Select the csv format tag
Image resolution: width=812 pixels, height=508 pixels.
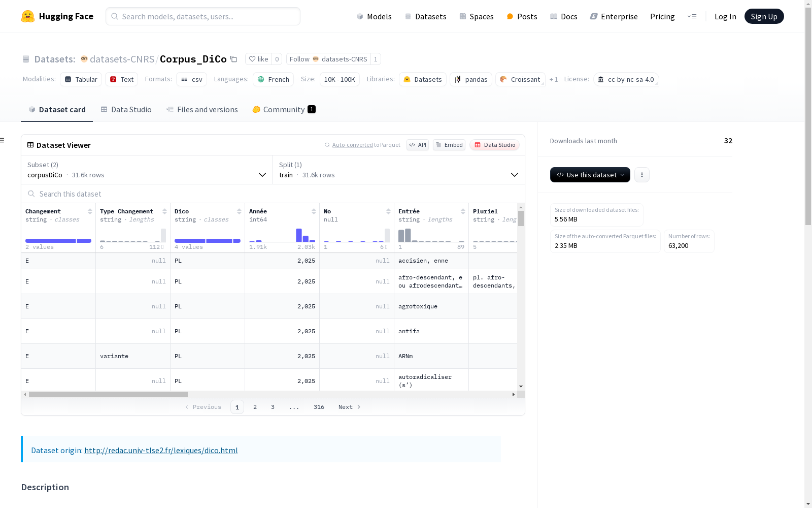pyautogui.click(x=192, y=79)
